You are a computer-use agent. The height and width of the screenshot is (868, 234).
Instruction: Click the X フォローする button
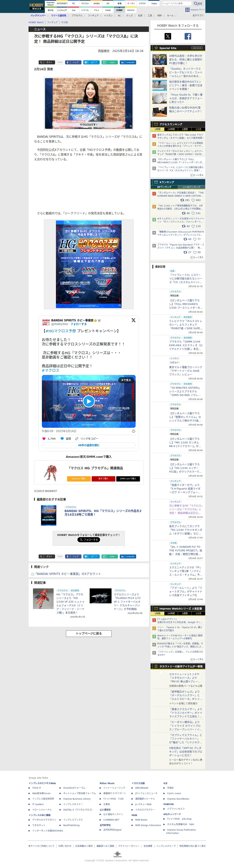(89, 540)
